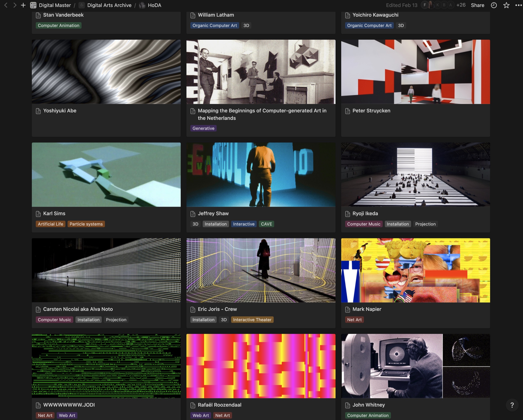The width and height of the screenshot is (523, 420).
Task: Go back with the left arrow
Action: [6, 5]
